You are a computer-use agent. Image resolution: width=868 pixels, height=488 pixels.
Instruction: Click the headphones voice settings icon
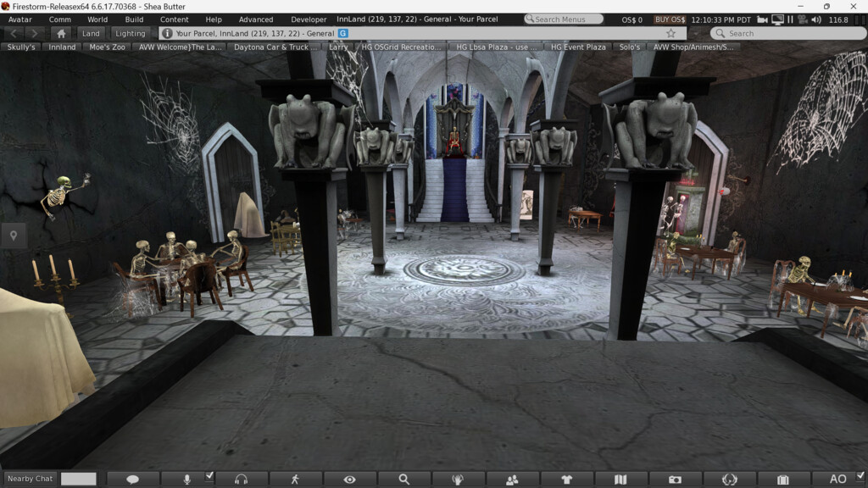[241, 480]
